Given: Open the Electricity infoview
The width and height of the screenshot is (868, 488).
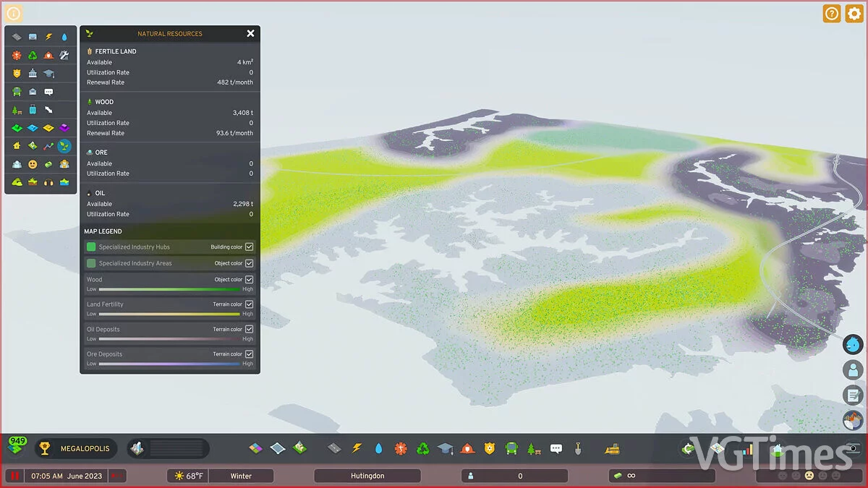Looking at the screenshot, I should coord(48,36).
